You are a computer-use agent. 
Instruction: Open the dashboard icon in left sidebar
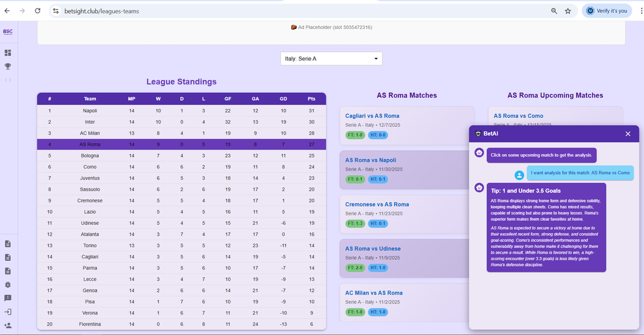8,53
